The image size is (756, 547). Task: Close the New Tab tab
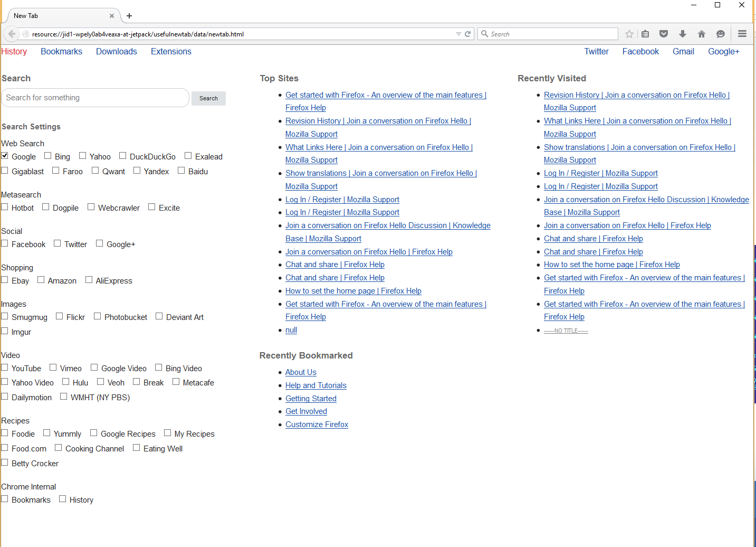coord(112,16)
